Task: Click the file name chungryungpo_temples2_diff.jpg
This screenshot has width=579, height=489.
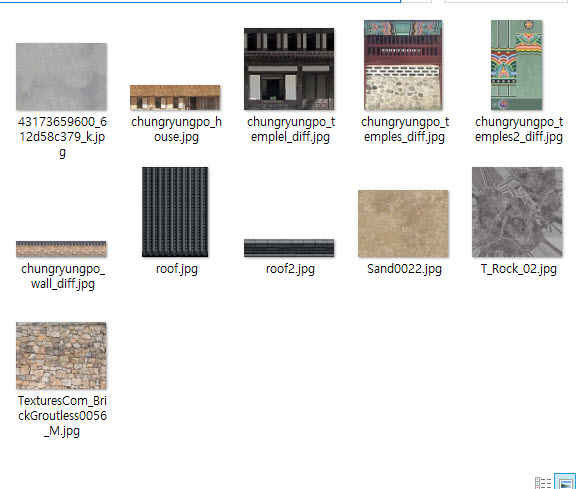Action: pos(519,129)
